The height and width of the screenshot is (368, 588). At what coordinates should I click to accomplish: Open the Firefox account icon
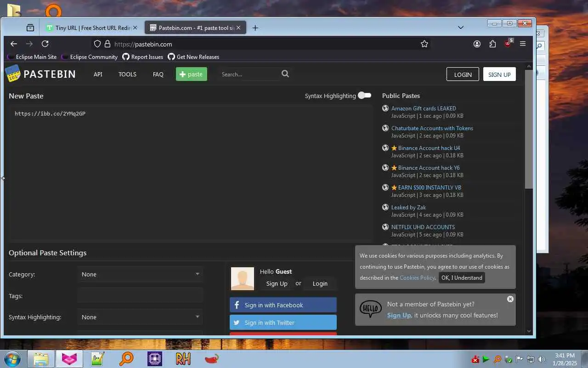[477, 44]
